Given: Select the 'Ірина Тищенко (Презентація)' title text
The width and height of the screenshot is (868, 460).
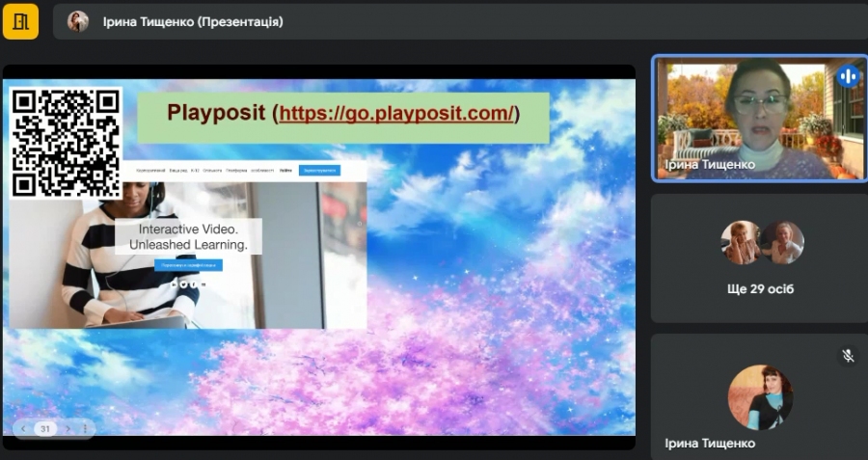Looking at the screenshot, I should tap(193, 21).
